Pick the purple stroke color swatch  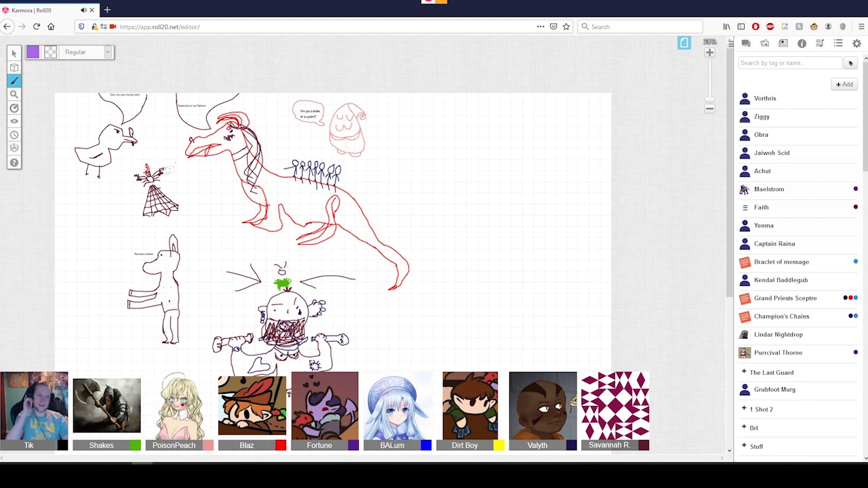pos(33,52)
